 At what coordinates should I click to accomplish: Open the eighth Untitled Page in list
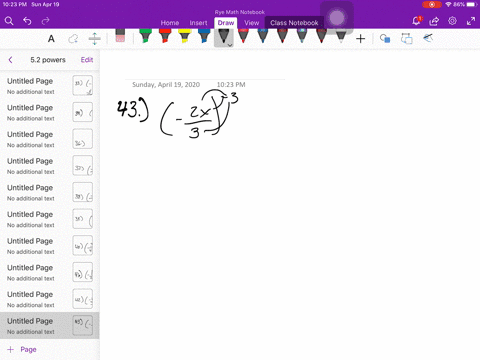coord(50,272)
